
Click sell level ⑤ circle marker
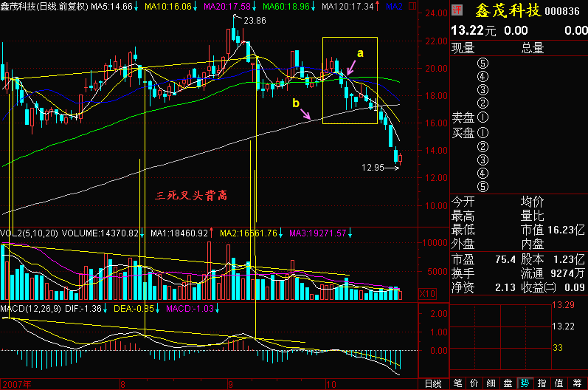tap(482, 63)
